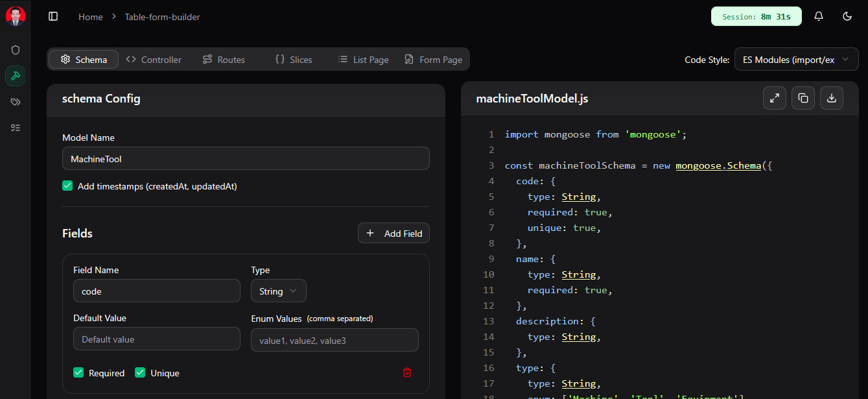Screen dimensions: 868x399
Task: Click the Add Field button
Action: [393, 234]
